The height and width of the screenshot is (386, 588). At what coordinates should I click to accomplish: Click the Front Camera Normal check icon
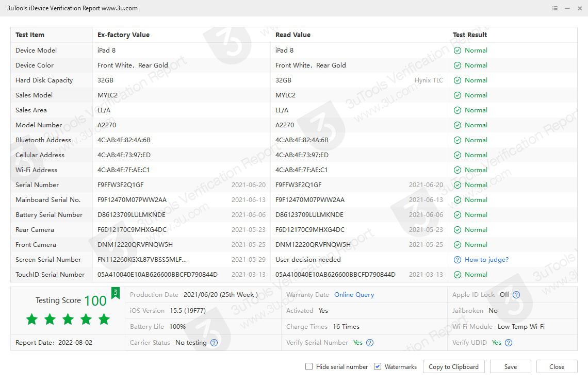point(458,245)
